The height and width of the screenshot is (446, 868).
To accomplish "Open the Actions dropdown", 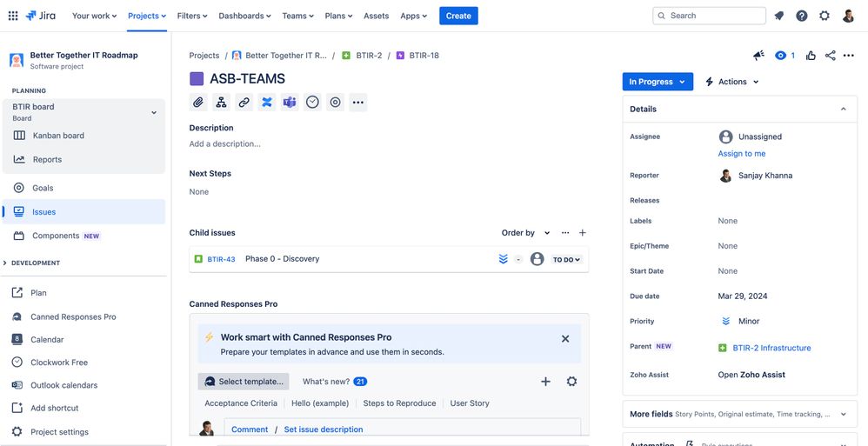I will click(x=731, y=82).
